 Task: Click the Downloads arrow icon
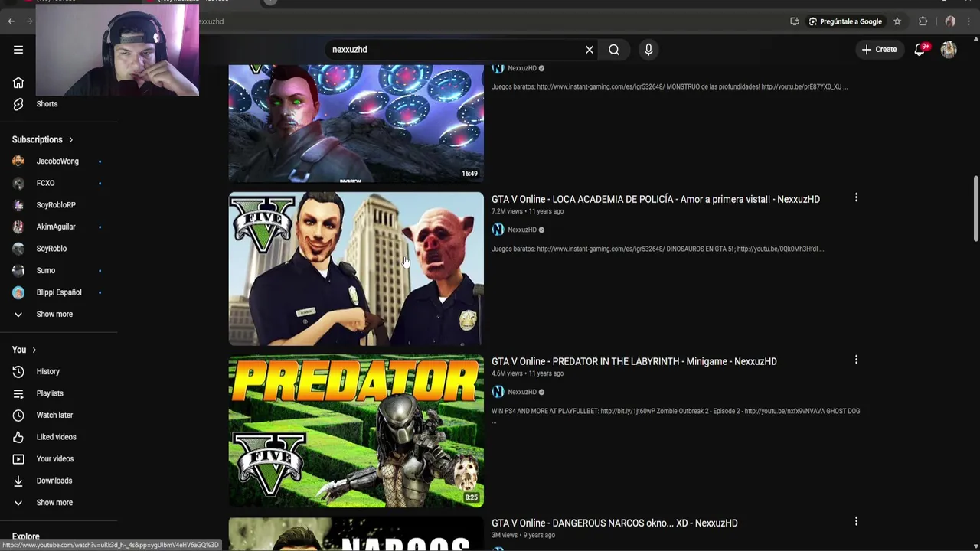click(18, 481)
